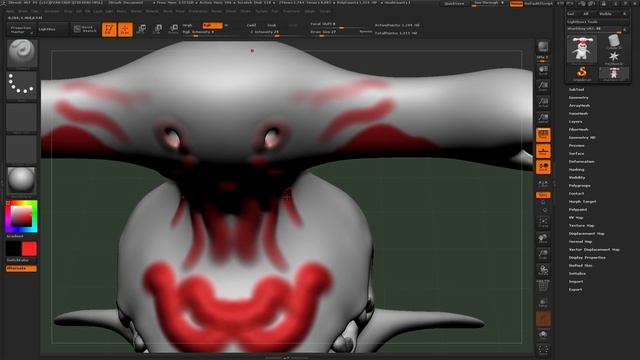Adjust the Draw Size slider

340,32
